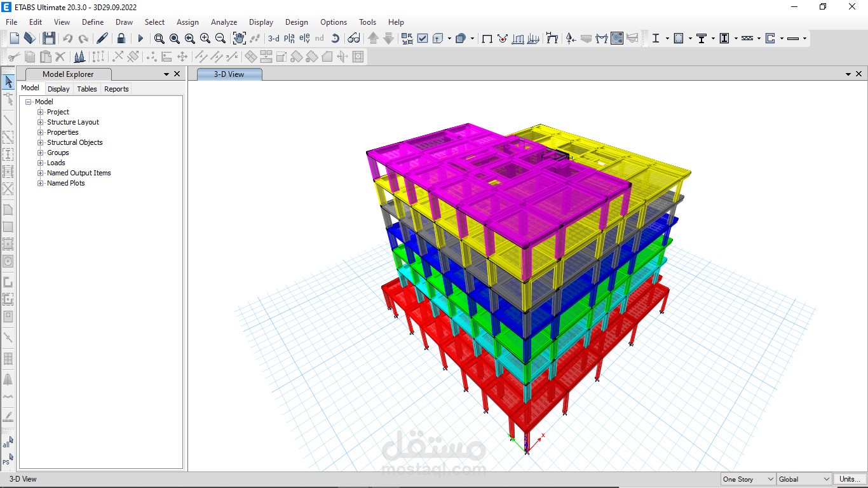Expand the Structure Layout node
The height and width of the screenshot is (488, 868).
[41, 122]
